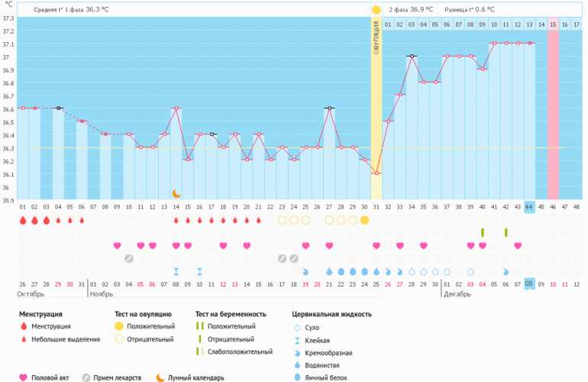Click the pink heart icon in the legend
588x382 pixels.
click(x=23, y=377)
